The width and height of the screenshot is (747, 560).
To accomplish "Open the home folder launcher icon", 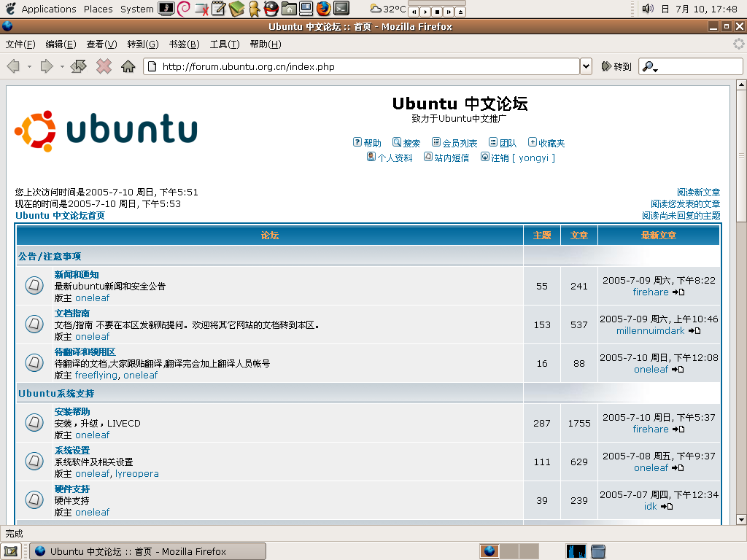I will click(289, 8).
